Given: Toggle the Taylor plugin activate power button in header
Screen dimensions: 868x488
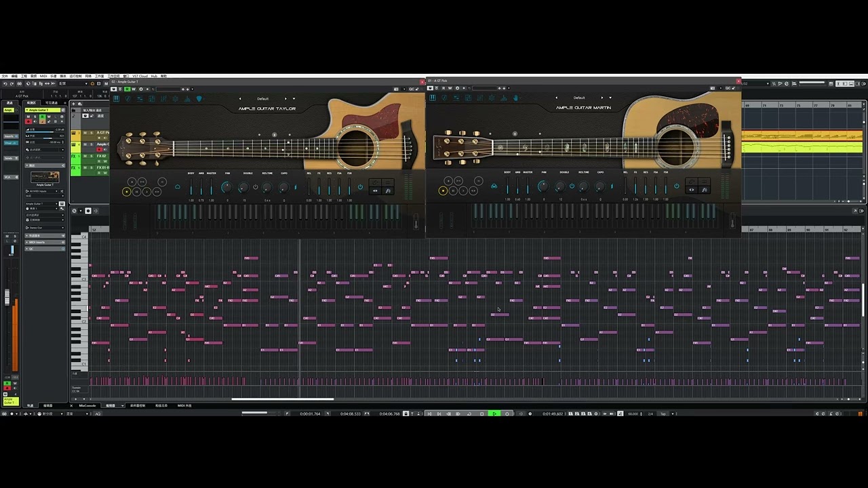Looking at the screenshot, I should click(x=113, y=89).
